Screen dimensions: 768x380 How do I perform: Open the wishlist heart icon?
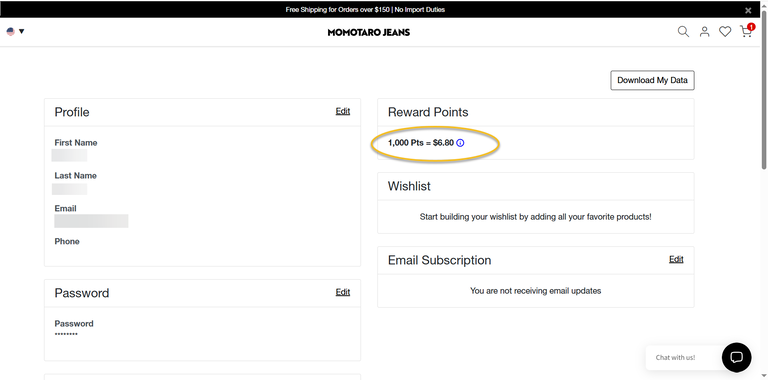click(725, 32)
